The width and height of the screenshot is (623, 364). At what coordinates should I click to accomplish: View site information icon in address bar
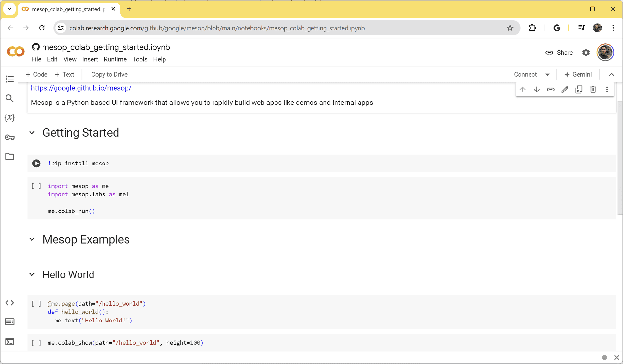61,28
